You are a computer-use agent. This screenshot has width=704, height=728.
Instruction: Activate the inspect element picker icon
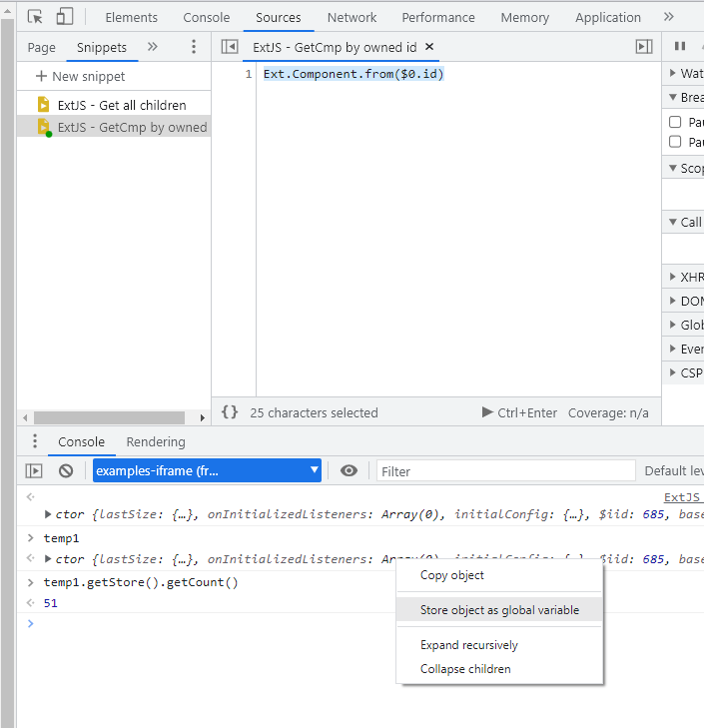coord(35,17)
